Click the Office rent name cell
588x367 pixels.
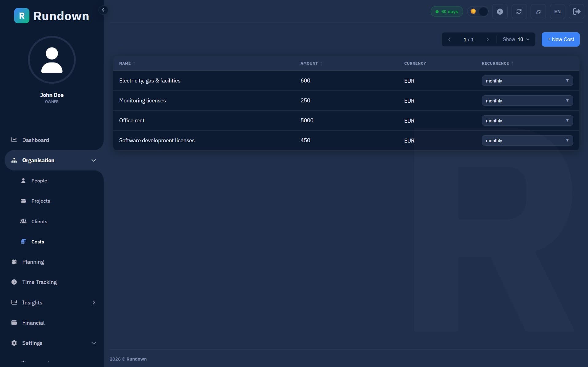click(x=132, y=120)
